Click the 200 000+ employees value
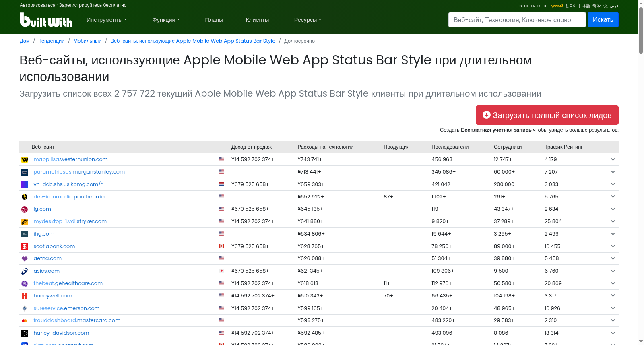 [506, 184]
